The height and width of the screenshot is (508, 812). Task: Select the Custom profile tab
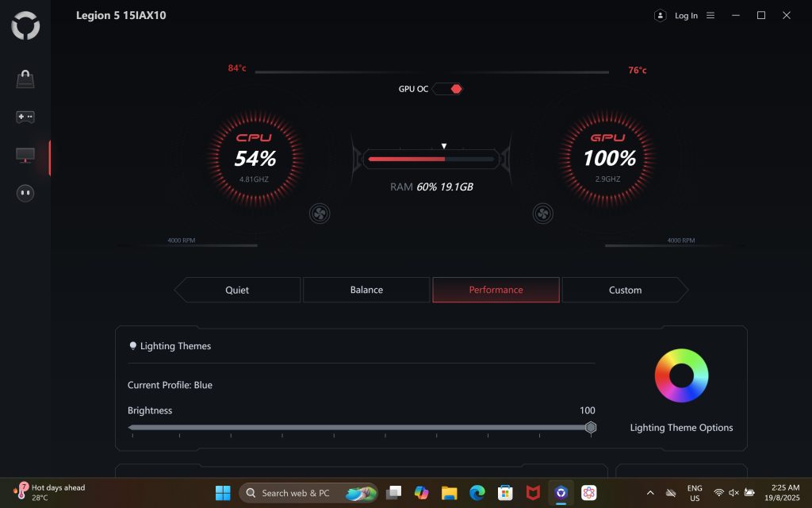tap(625, 290)
